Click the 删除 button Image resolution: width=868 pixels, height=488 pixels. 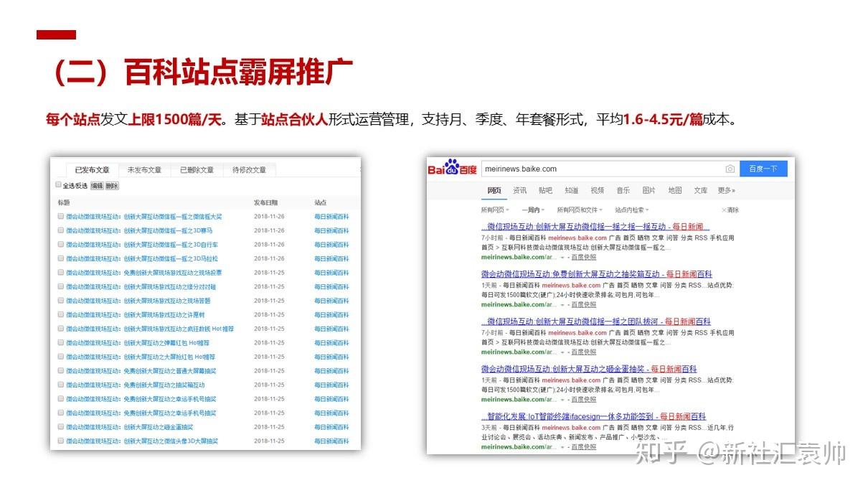click(x=112, y=186)
